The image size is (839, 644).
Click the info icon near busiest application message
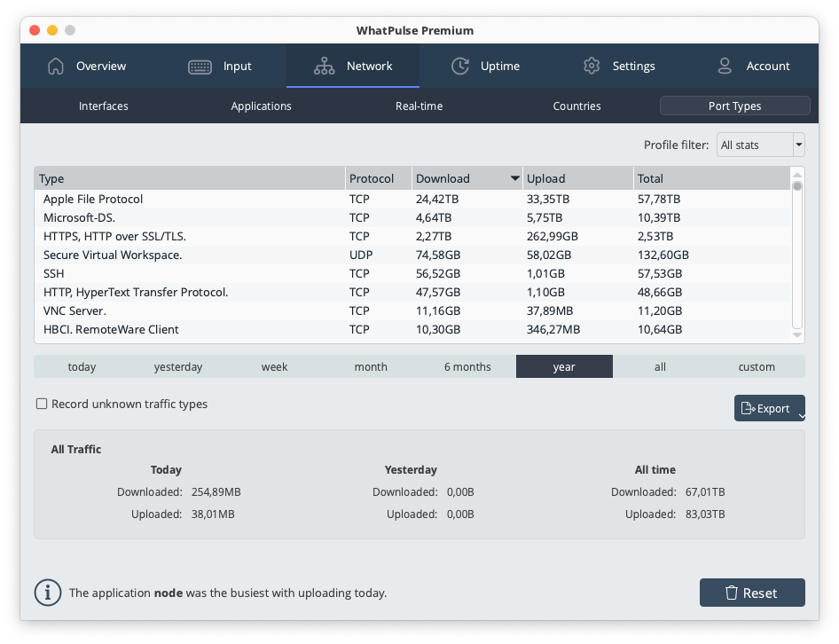pos(48,593)
